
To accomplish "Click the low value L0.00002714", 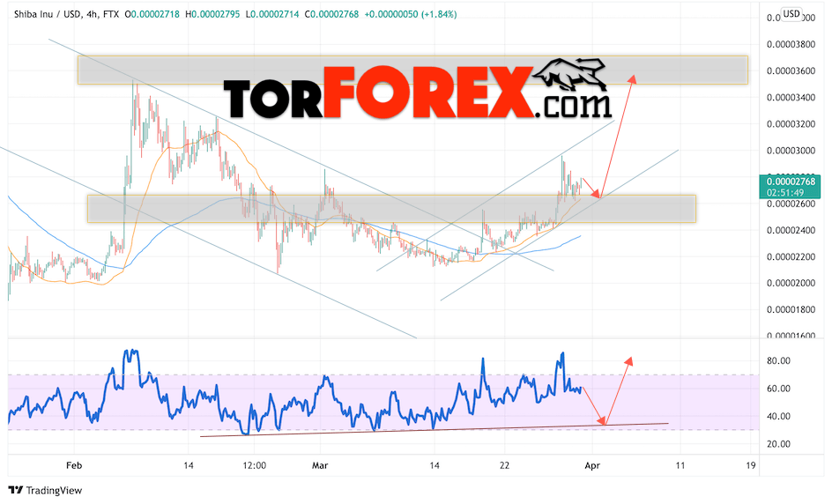I will (273, 14).
